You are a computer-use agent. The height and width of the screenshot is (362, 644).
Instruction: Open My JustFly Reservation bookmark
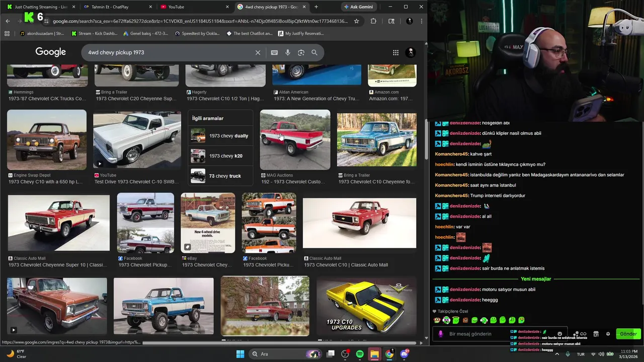300,33
